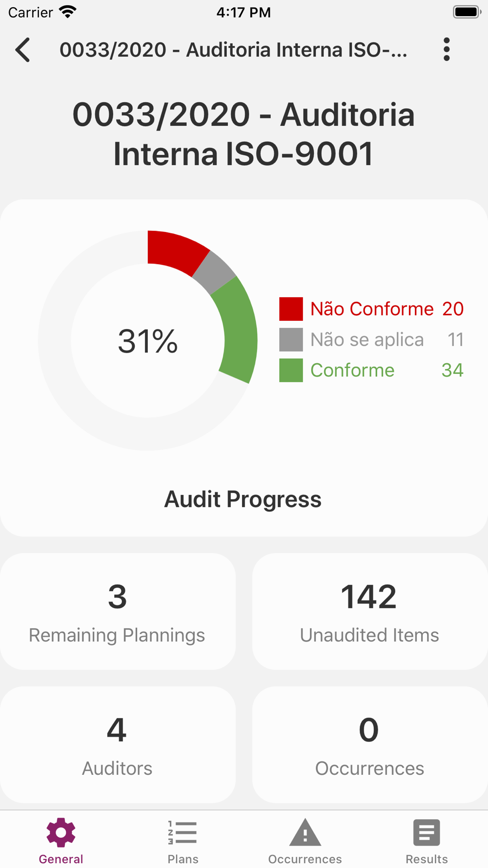Open the Remaining Plannings card
488x868 pixels.
[x=118, y=611]
